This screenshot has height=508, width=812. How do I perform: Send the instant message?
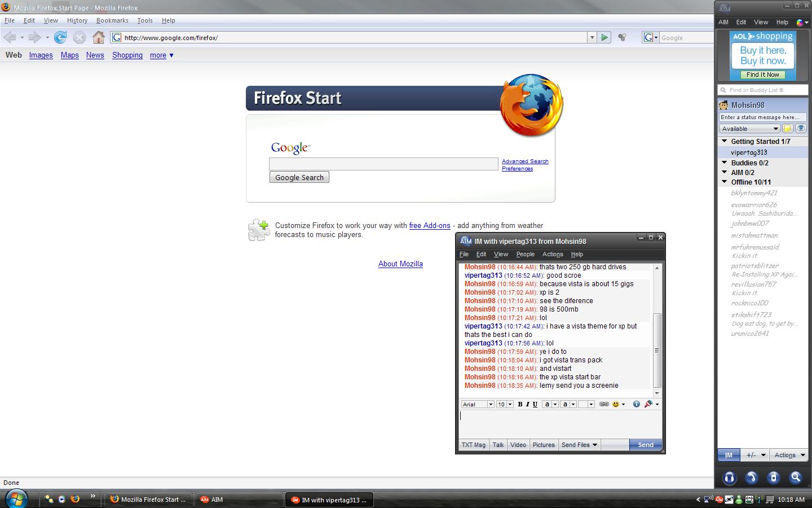click(646, 445)
